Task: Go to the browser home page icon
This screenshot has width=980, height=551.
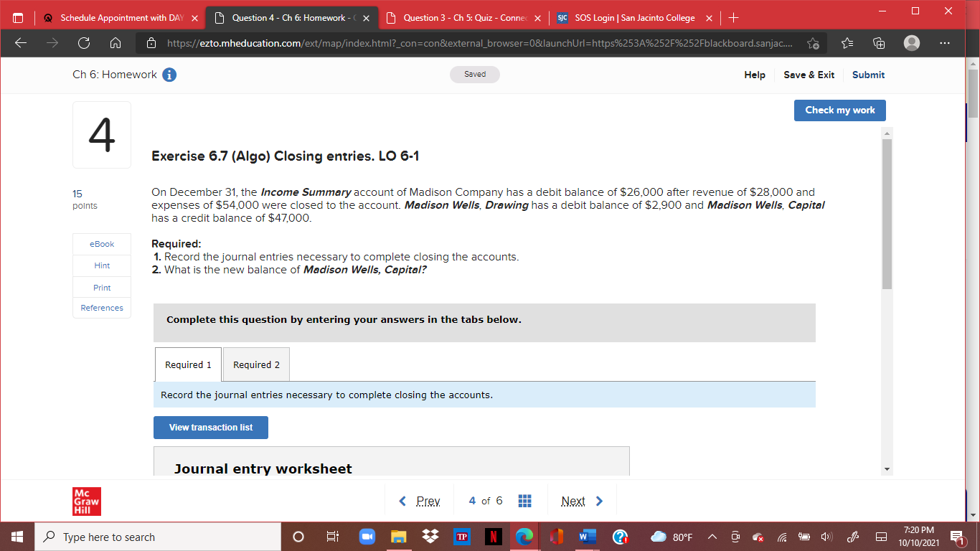Action: 115,43
